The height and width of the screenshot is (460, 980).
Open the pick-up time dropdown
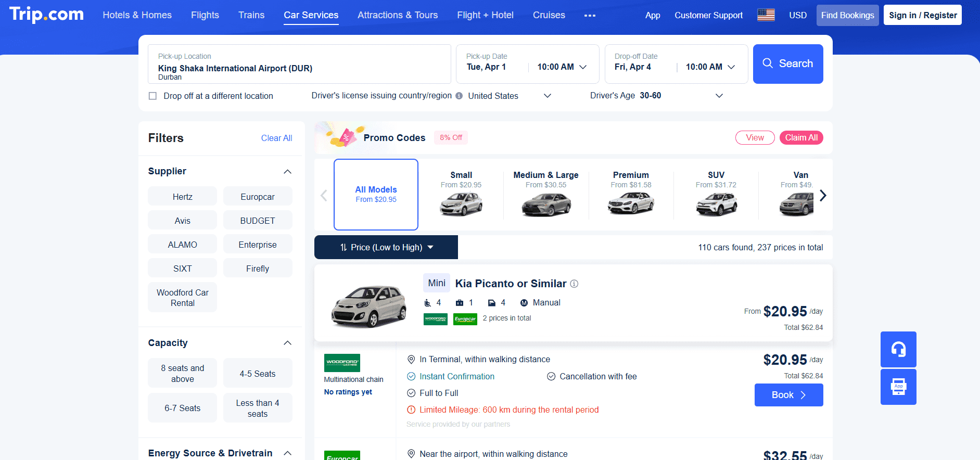point(562,67)
